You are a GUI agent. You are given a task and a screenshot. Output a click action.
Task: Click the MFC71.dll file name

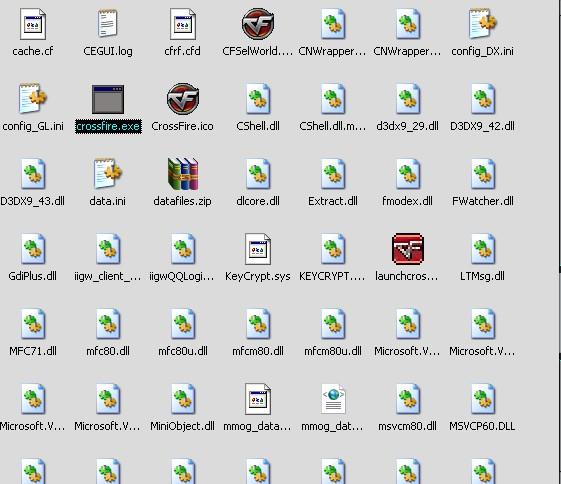[x=33, y=351]
